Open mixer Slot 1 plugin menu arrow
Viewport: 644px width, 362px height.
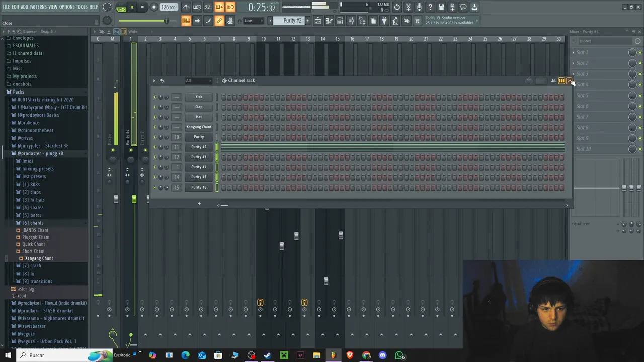573,52
